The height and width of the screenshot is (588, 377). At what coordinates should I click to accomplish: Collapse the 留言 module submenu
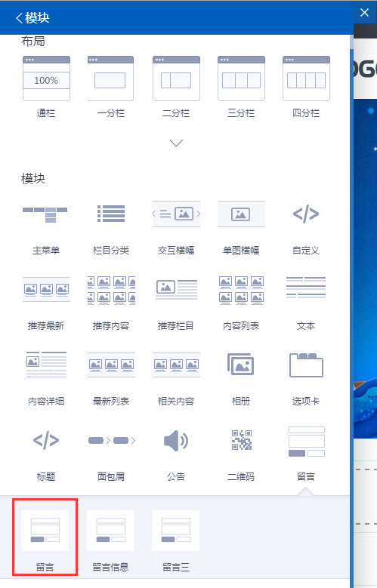click(306, 452)
